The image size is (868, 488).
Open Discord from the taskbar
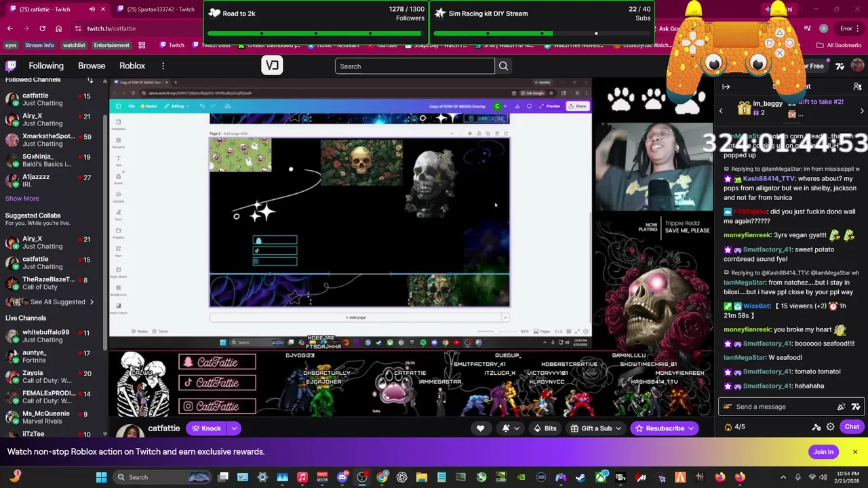[x=342, y=477]
